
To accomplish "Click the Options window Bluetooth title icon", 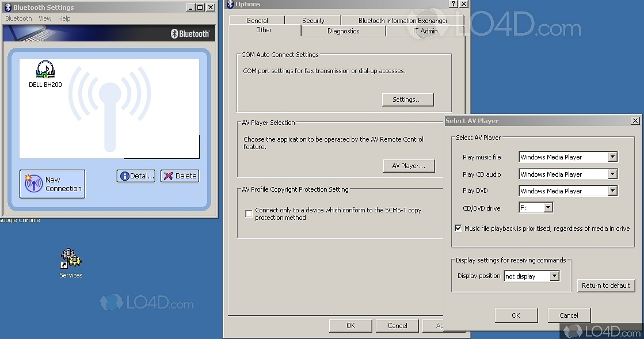I will 230,4.
